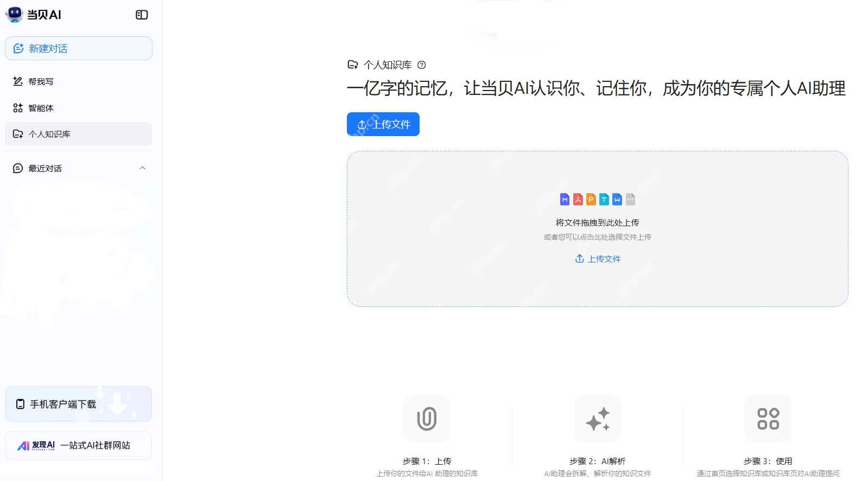Viewport: 868px width, 481px height.
Task: Click the blue M markdown file icon
Action: point(565,200)
